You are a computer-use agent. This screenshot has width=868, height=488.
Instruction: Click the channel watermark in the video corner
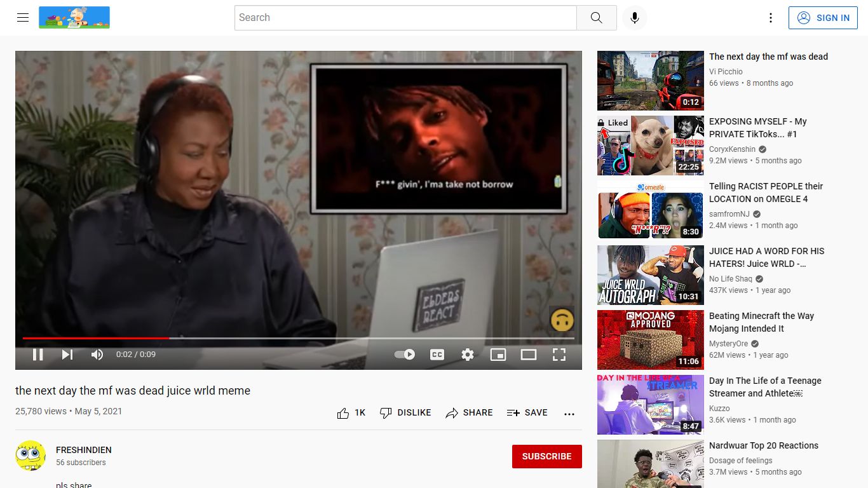562,319
